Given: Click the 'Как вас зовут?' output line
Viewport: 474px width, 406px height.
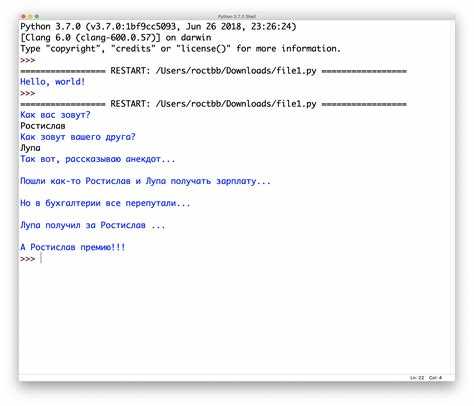Looking at the screenshot, I should (55, 115).
